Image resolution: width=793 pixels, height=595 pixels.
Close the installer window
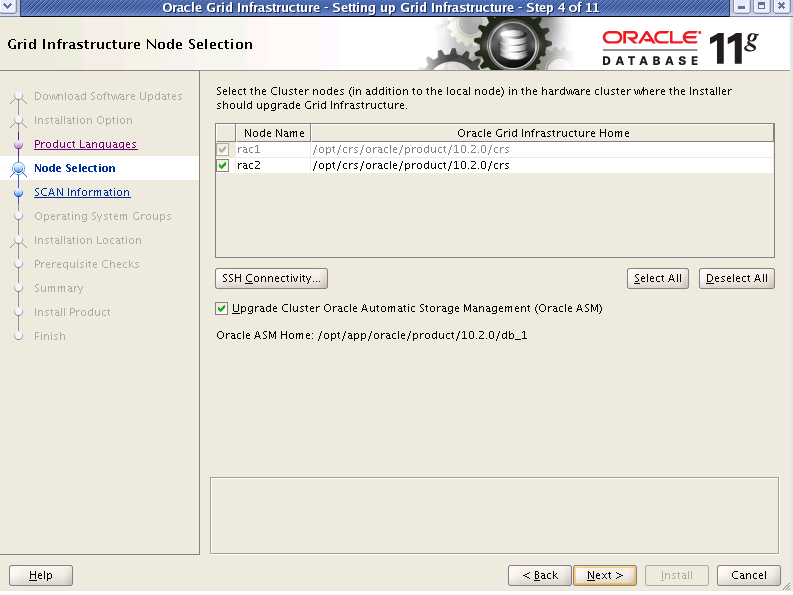coord(781,7)
